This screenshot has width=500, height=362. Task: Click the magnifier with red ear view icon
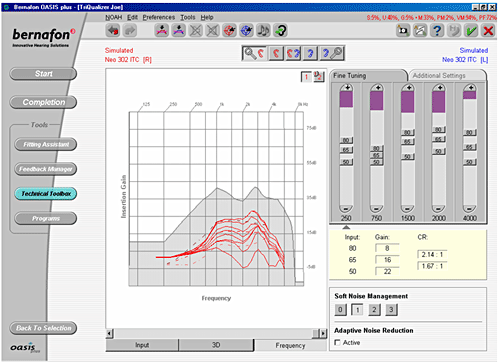coord(255,53)
